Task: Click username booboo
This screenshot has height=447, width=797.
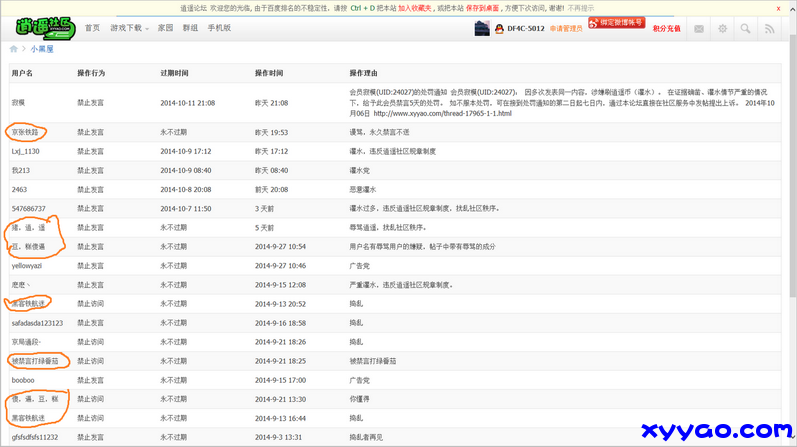Action: (x=23, y=380)
